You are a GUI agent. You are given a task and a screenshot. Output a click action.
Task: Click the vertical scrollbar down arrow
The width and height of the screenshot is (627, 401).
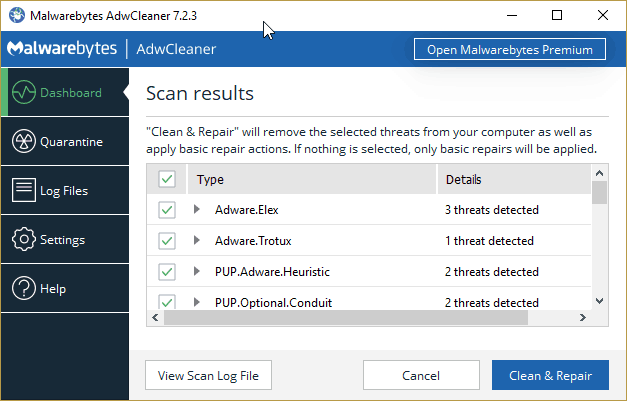(599, 301)
